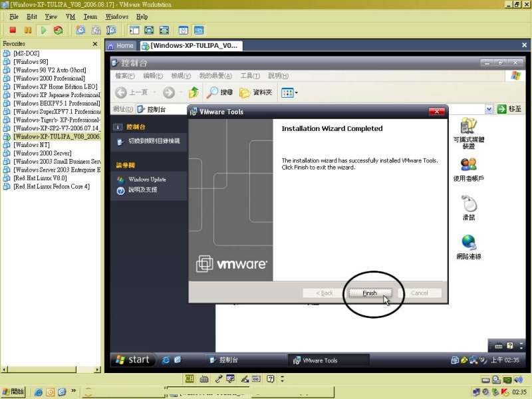Select [Windows NT] in Favorites
532x399 pixels.
[31, 145]
